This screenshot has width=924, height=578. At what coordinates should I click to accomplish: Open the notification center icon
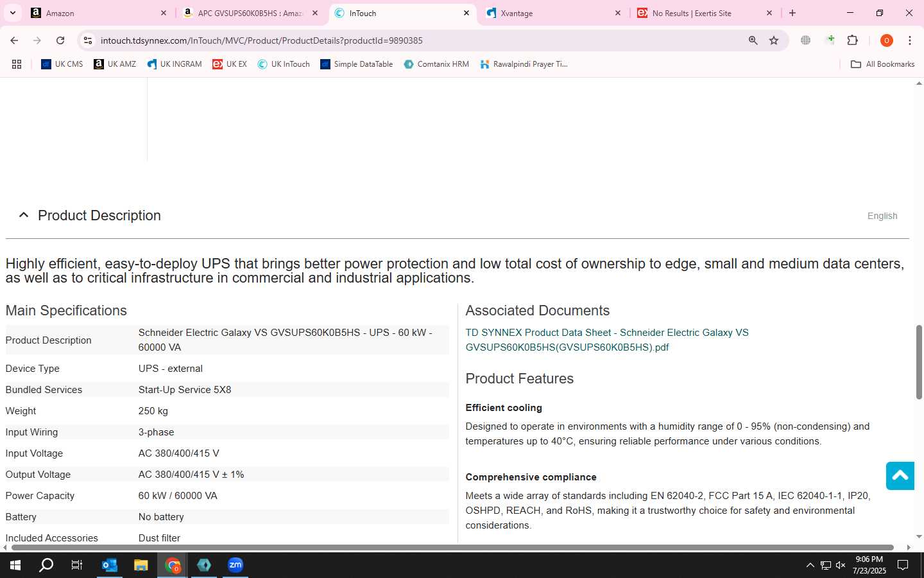point(903,565)
